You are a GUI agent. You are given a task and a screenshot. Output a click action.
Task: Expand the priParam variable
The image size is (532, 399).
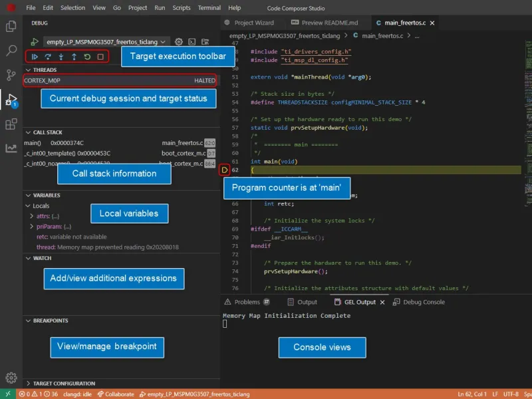click(x=31, y=226)
